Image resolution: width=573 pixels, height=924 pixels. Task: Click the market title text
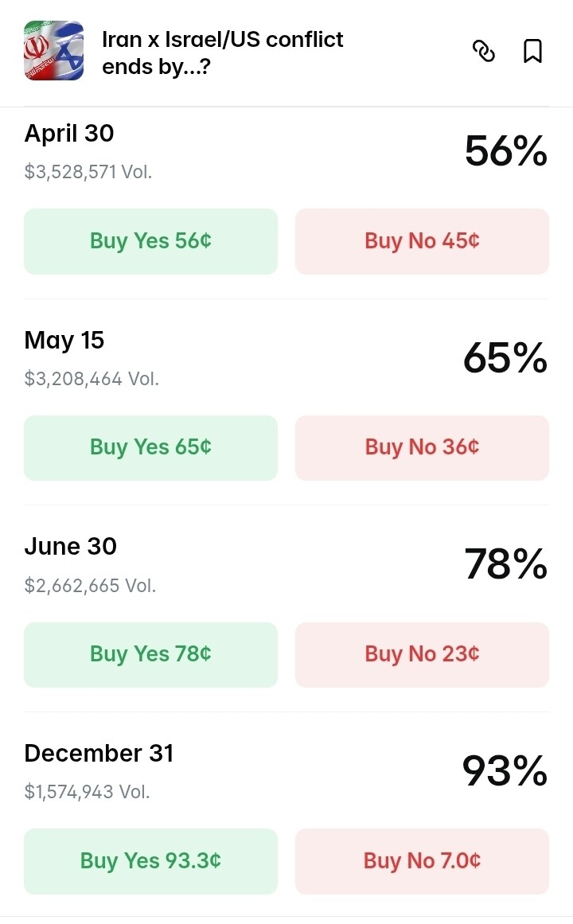(223, 52)
